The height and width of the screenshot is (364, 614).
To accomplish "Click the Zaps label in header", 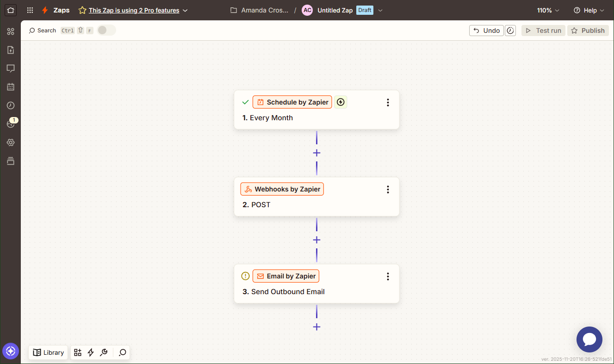I will point(61,10).
